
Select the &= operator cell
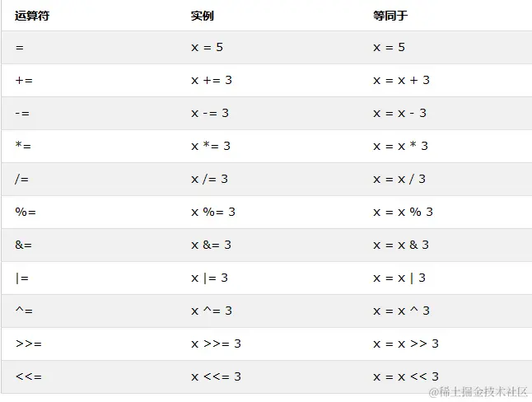23,245
